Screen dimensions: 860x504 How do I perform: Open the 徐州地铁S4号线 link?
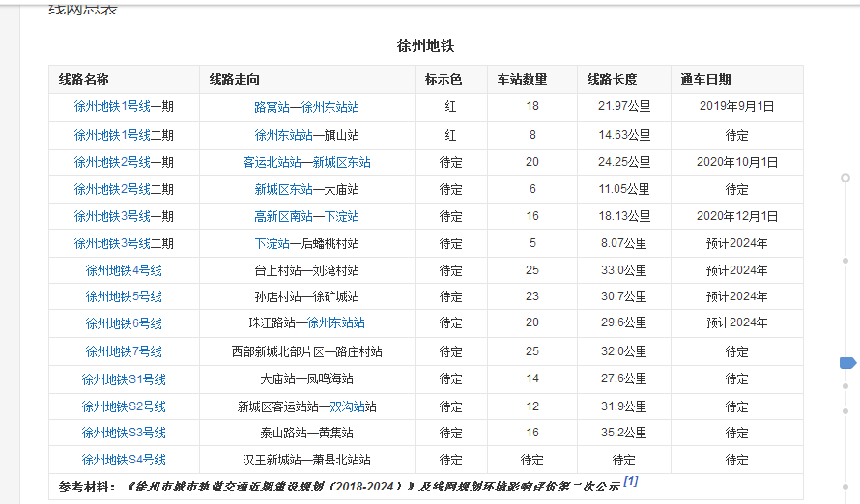point(124,460)
